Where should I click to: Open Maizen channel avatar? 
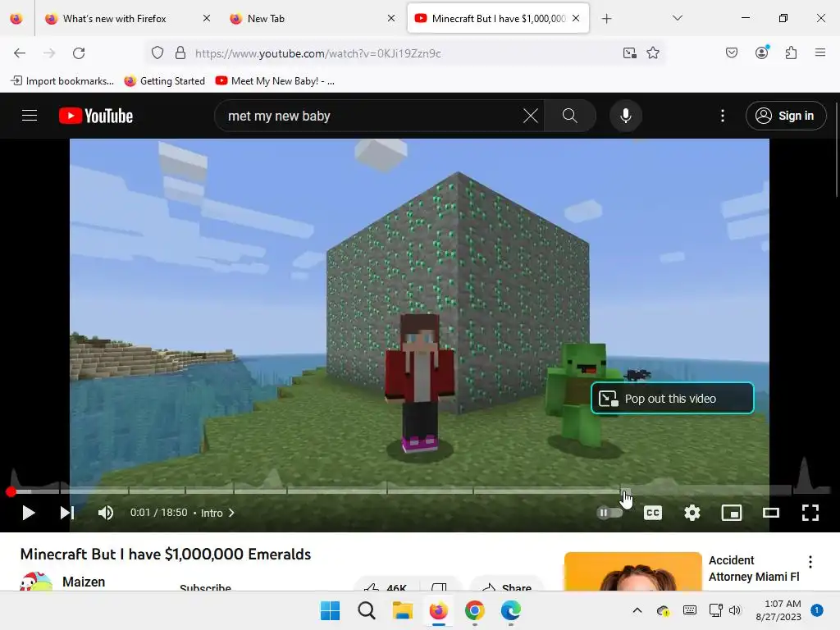36,582
